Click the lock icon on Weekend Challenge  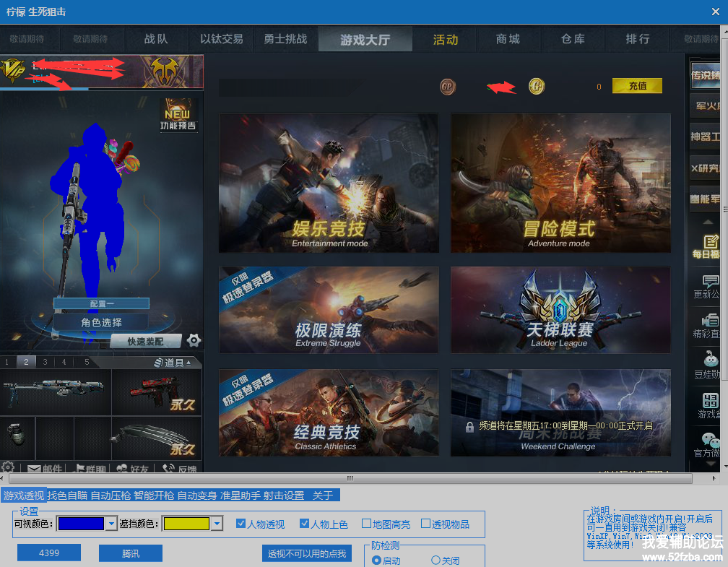469,427
